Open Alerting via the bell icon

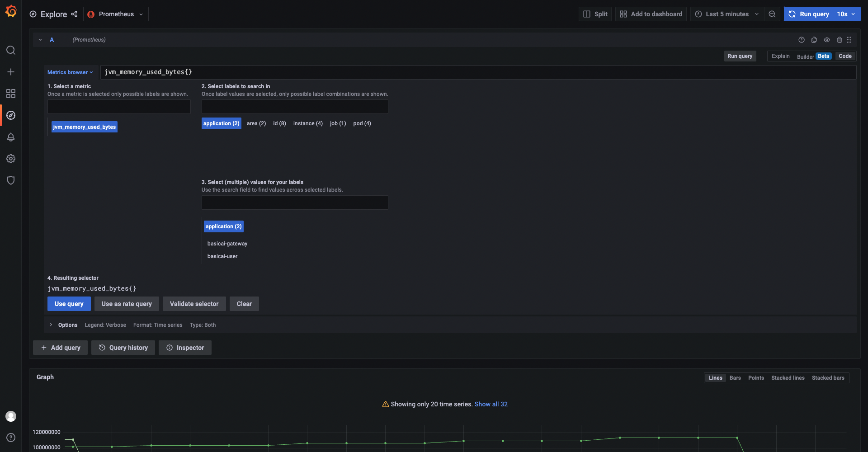tap(11, 137)
